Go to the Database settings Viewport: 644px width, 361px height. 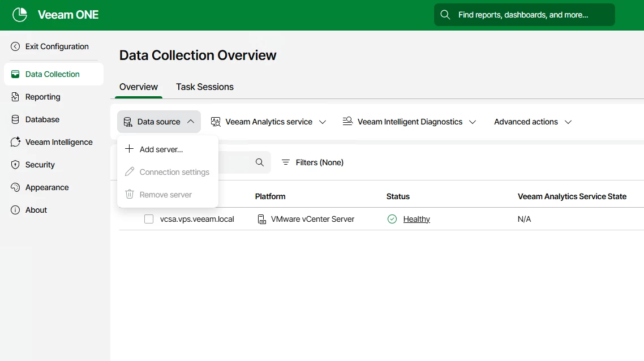coord(54,119)
